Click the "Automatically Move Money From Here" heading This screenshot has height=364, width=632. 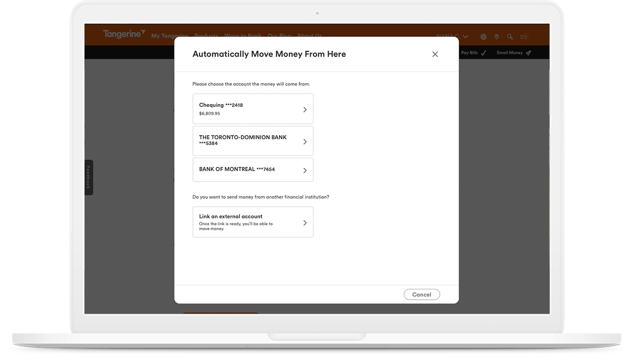pos(269,54)
